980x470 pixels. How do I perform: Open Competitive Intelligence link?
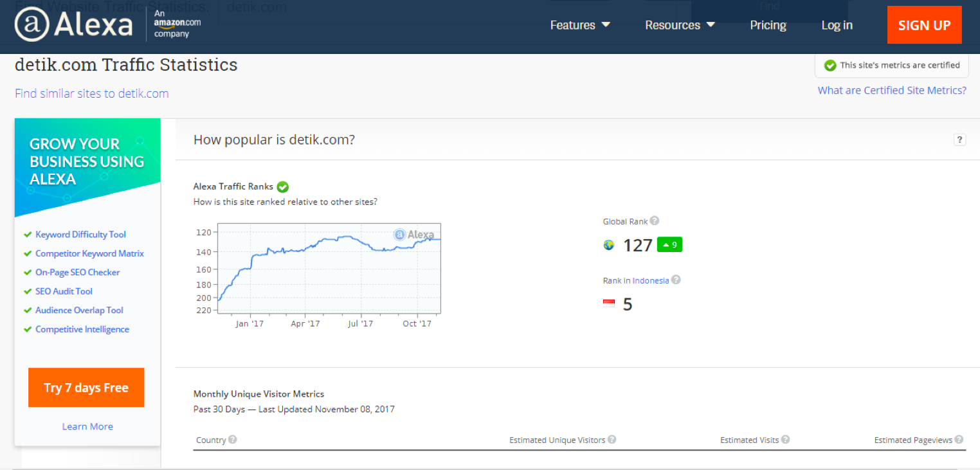pyautogui.click(x=82, y=329)
